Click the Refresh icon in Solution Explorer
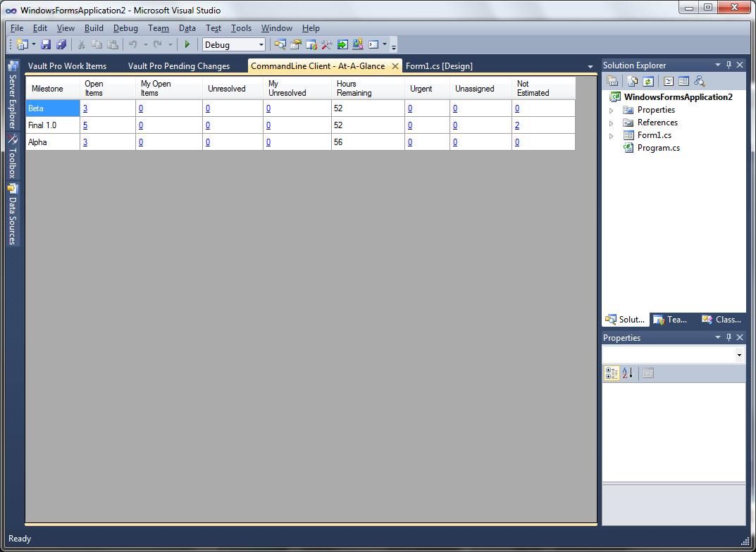756x552 pixels. coord(647,82)
